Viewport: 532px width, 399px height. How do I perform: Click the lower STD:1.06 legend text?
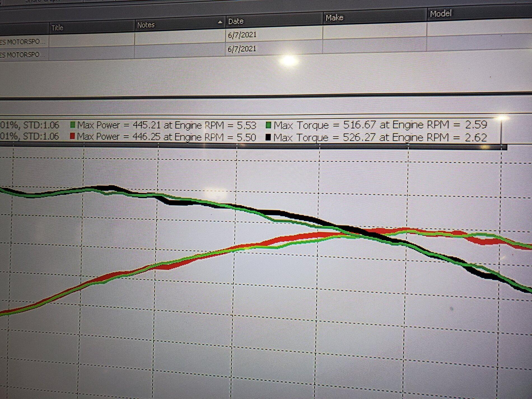pos(41,136)
